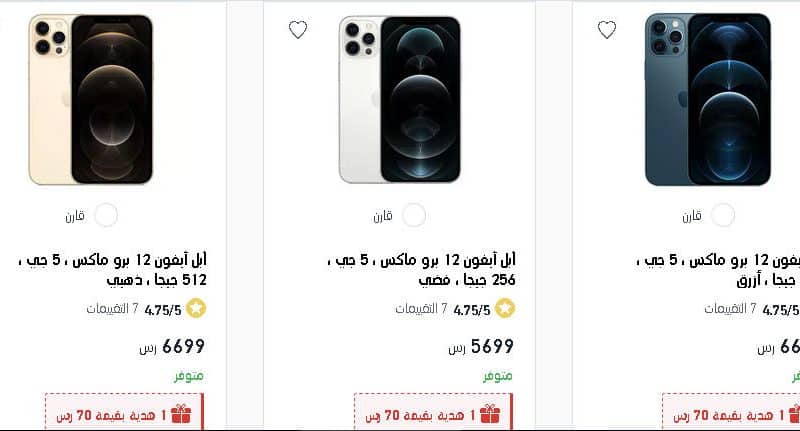Click 70 SAR gift banner under silver iPhone
The image size is (800, 431).
(x=433, y=412)
